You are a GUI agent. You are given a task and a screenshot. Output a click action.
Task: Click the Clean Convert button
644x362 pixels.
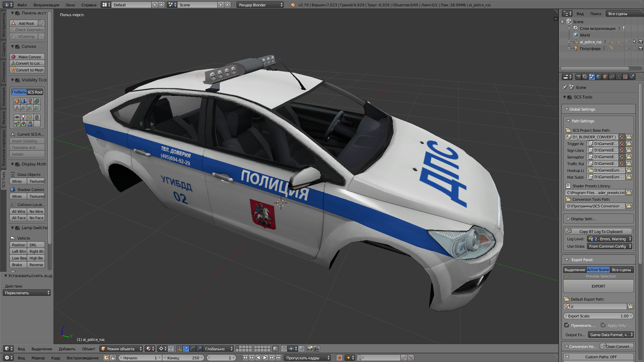coord(616,347)
